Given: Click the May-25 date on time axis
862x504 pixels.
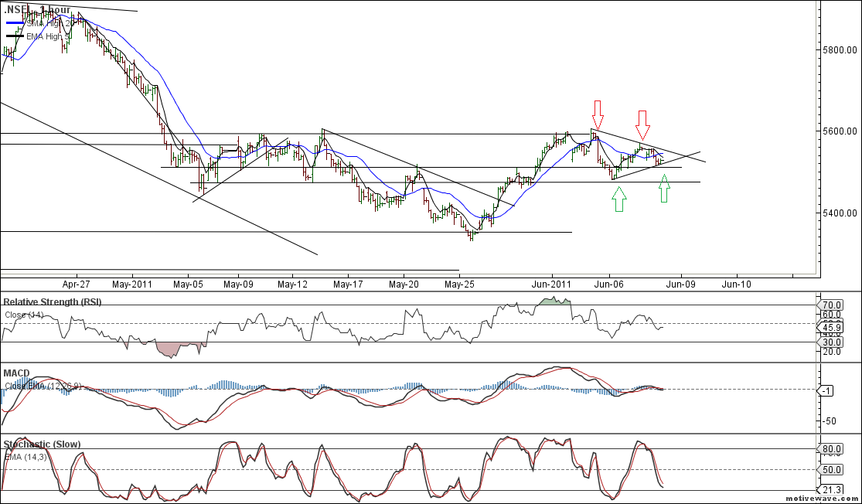Looking at the screenshot, I should [459, 284].
